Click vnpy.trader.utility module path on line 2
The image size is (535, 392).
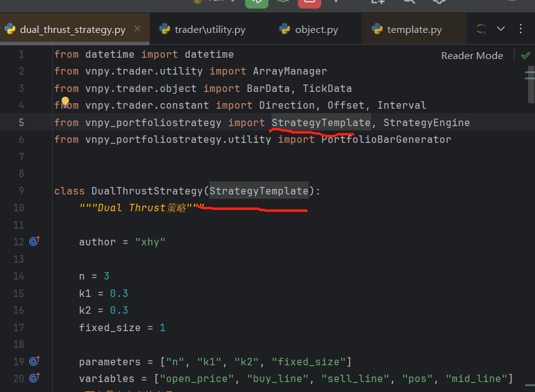144,71
